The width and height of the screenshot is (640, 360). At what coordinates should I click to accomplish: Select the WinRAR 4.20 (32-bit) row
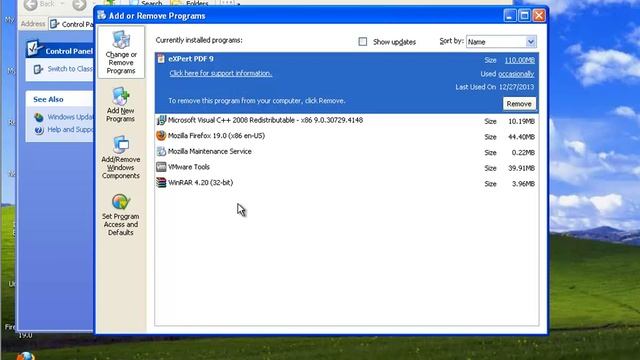[x=347, y=182]
